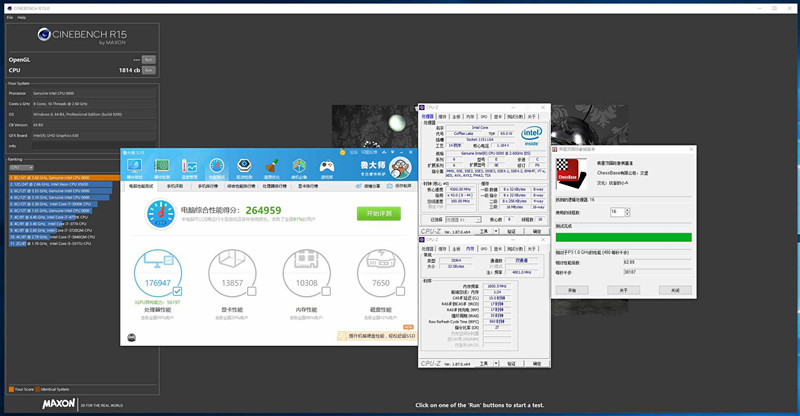Click about button in Fritz benchmark window
This screenshot has width=800, height=416.
coord(623,290)
